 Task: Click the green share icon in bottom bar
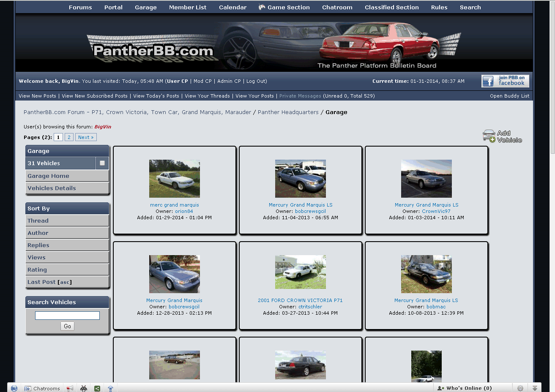click(97, 388)
